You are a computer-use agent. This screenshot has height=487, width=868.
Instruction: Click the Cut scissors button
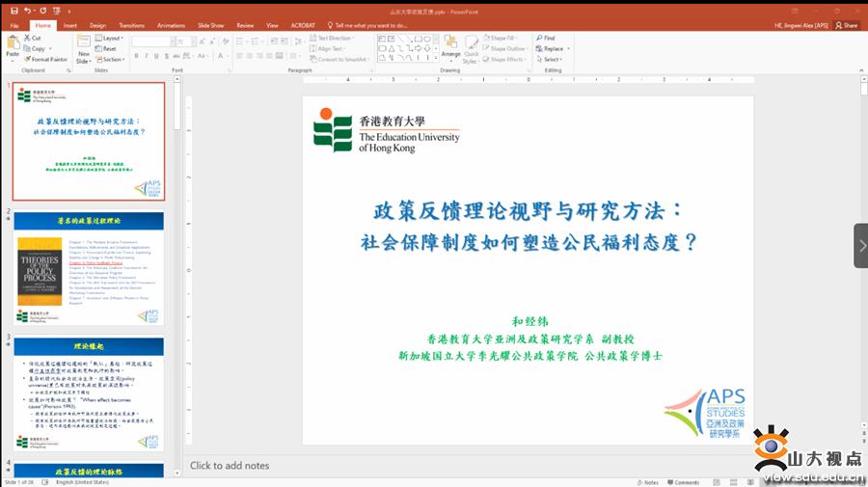(x=32, y=39)
